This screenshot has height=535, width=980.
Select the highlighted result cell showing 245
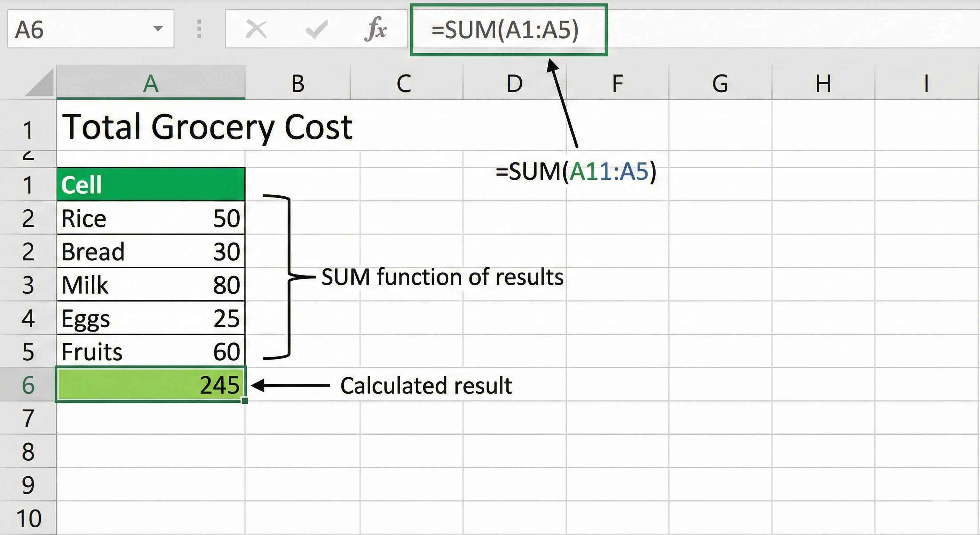point(150,386)
